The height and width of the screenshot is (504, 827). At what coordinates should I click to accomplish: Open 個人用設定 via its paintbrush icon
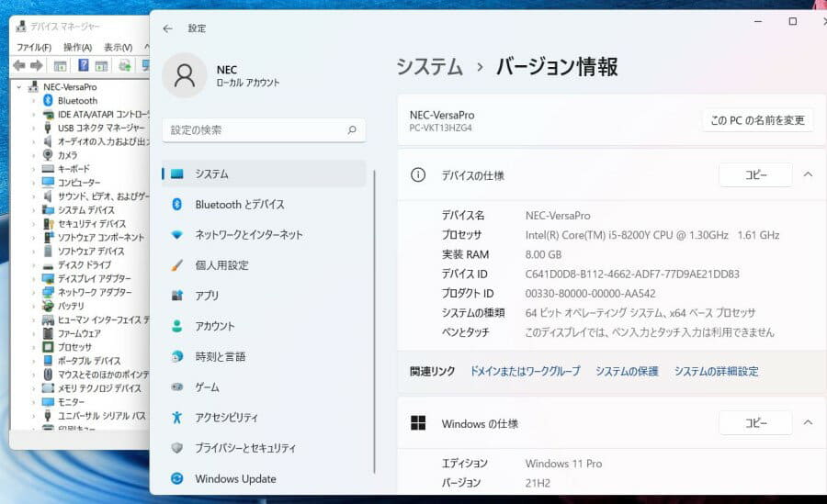tap(177, 264)
